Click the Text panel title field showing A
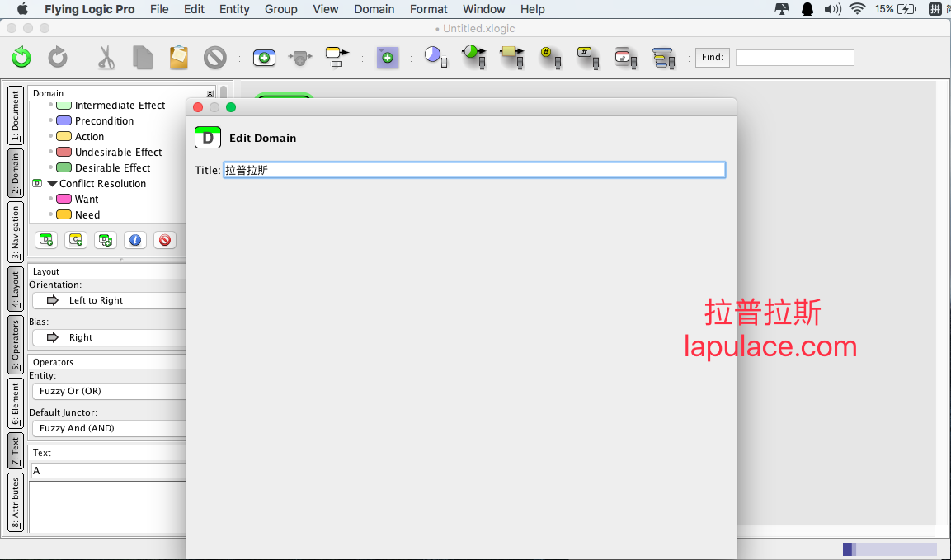Viewport: 951px width, 560px height. click(109, 471)
